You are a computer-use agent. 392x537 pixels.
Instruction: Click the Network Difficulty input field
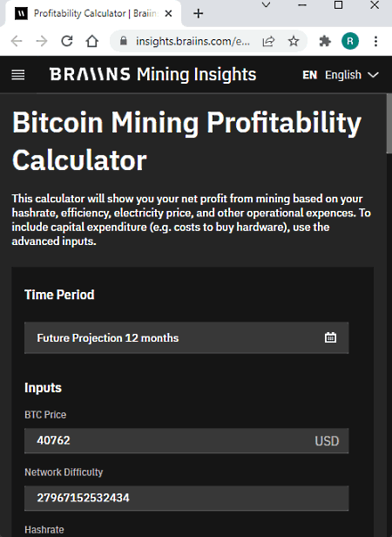coord(186,498)
